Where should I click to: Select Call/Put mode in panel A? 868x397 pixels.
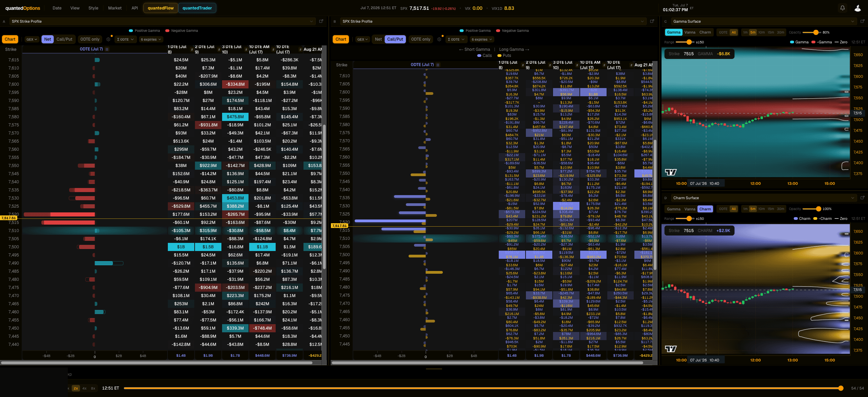click(x=64, y=39)
